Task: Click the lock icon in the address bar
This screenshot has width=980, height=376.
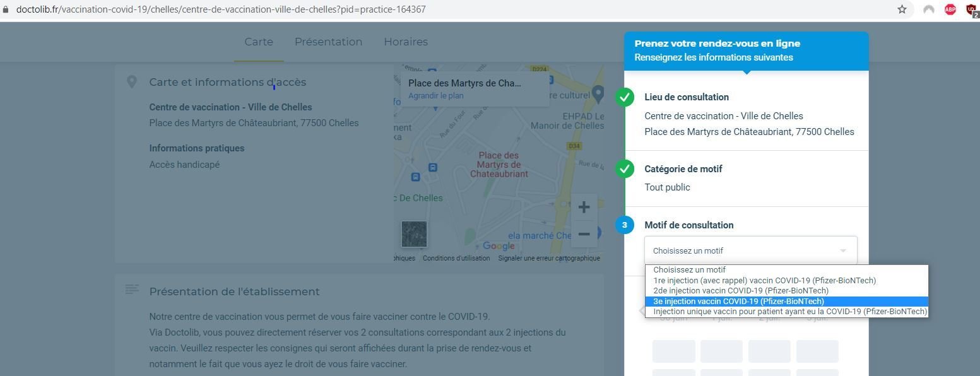Action: [6, 9]
